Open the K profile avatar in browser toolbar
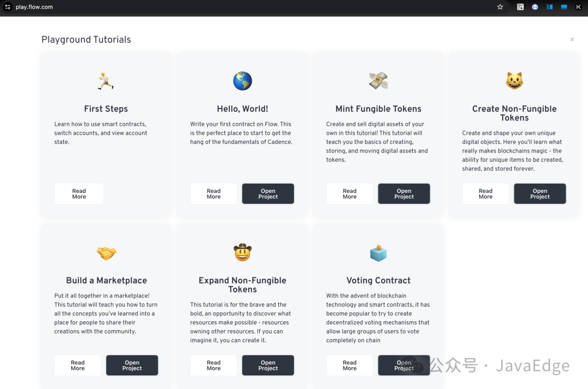This screenshot has width=588, height=389. click(x=578, y=7)
